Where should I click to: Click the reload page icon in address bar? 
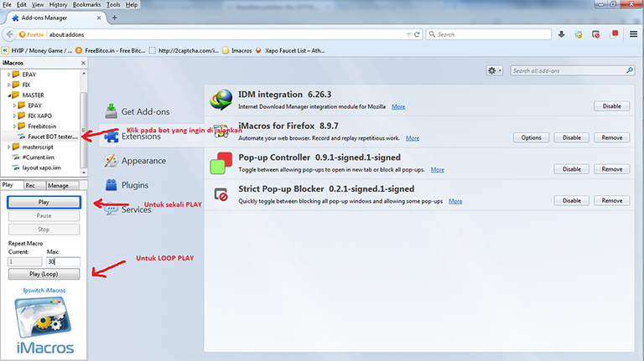pyautogui.click(x=417, y=34)
